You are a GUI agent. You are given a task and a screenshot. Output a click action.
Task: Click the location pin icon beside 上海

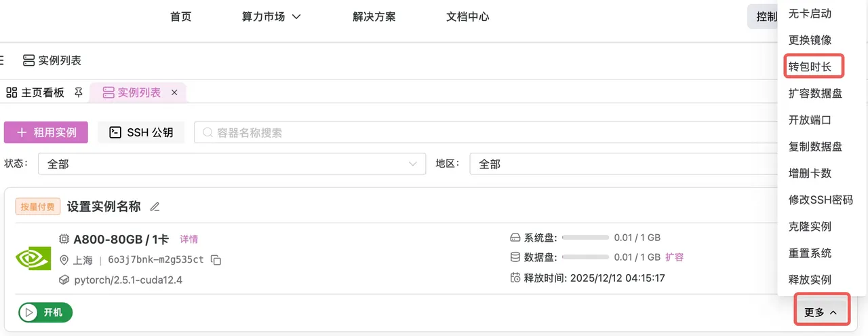(x=64, y=260)
